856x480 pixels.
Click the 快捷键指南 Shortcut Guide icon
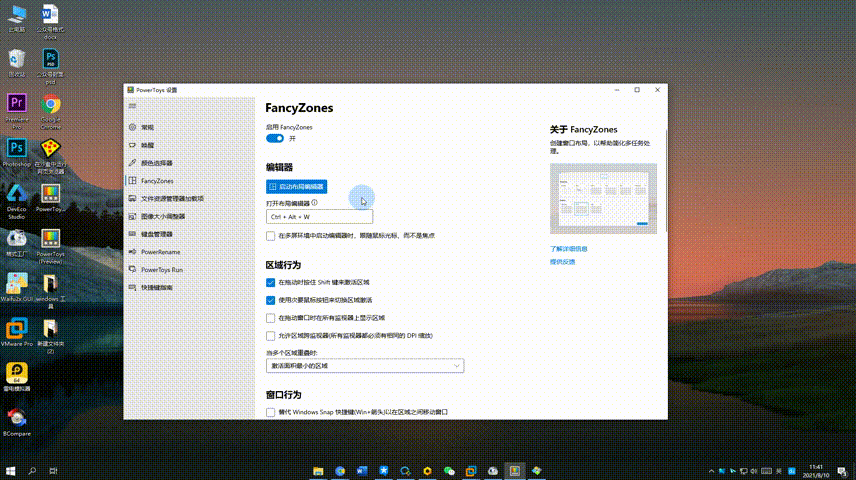tap(132, 287)
